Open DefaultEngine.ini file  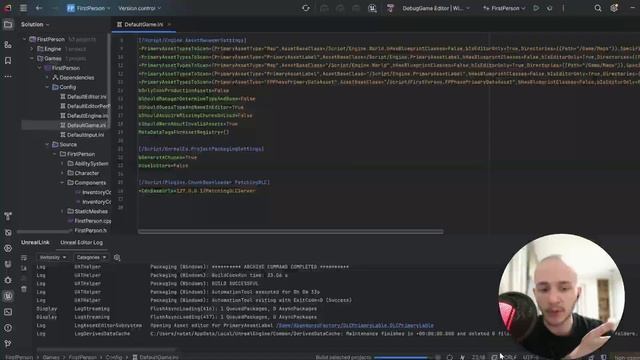pyautogui.click(x=84, y=116)
